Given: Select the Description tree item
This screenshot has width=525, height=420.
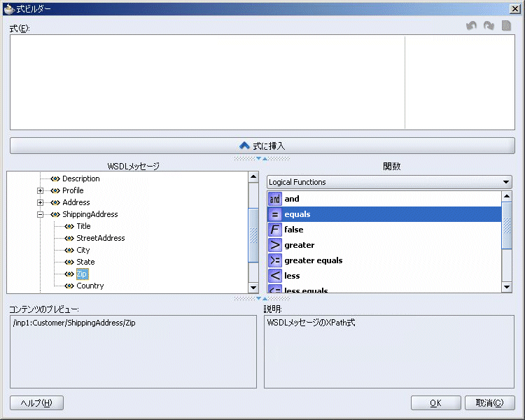Looking at the screenshot, I should [81, 179].
